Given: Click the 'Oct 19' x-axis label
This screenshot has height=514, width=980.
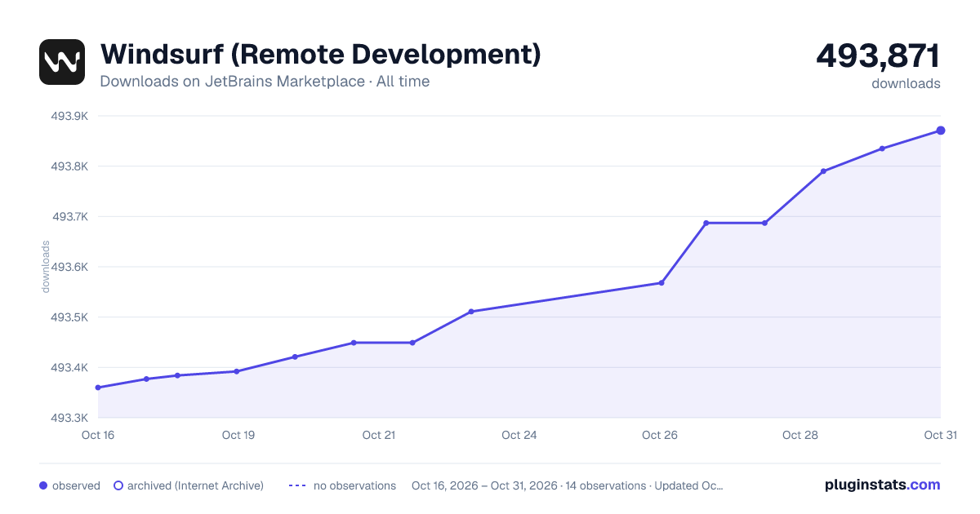Looking at the screenshot, I should (x=238, y=435).
